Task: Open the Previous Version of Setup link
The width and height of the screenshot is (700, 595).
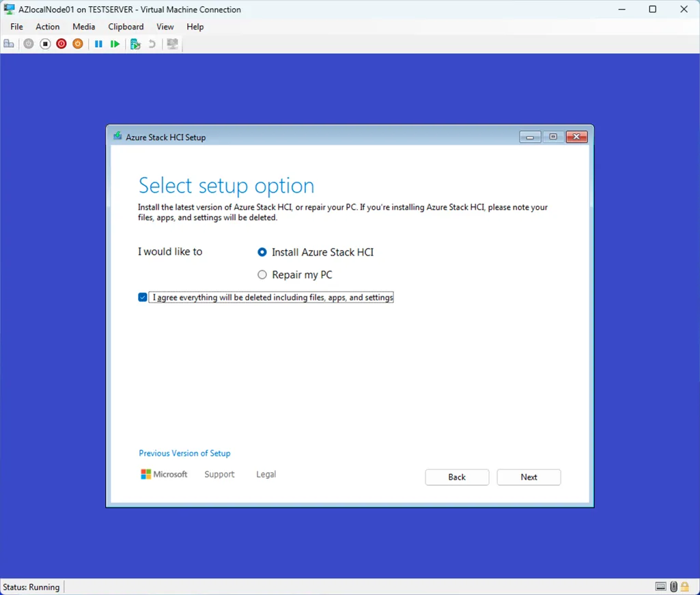Action: tap(184, 453)
